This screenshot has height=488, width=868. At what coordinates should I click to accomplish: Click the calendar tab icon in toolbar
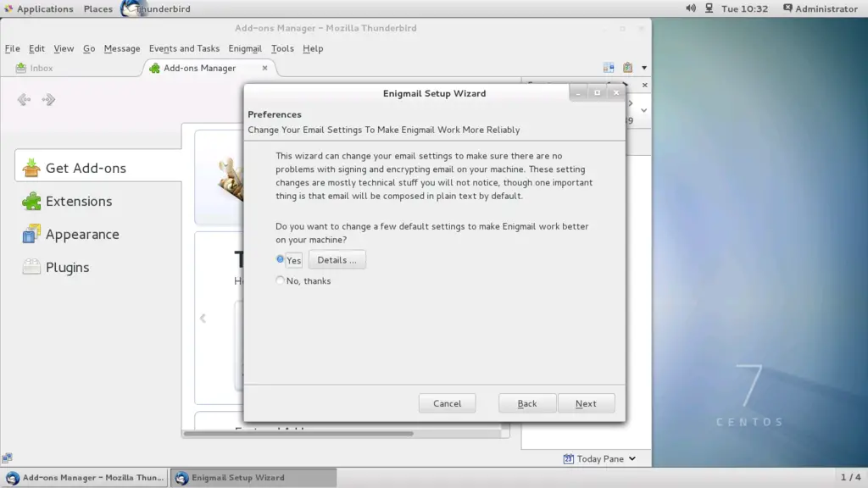coord(609,68)
